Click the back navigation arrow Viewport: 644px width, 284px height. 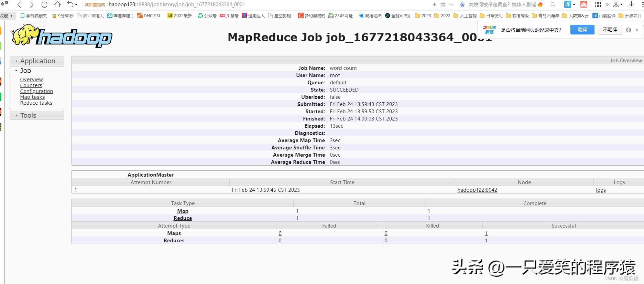click(19, 4)
